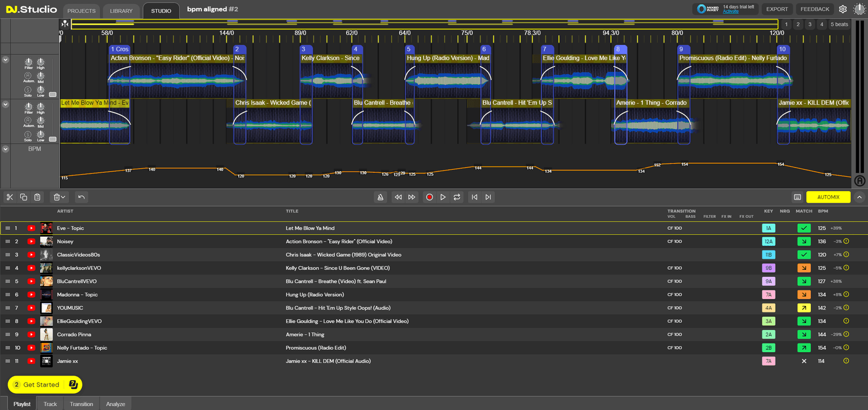868x410 pixels.
Task: Click the play button
Action: coord(443,197)
